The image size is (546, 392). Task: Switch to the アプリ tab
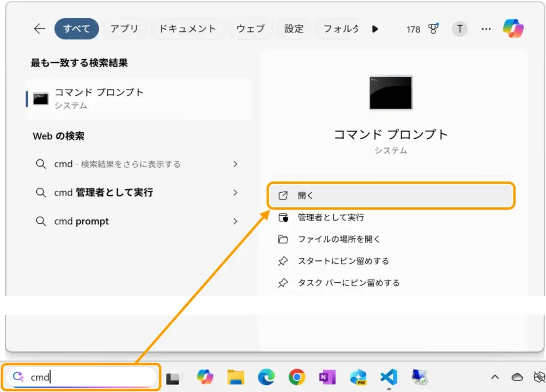(x=124, y=29)
